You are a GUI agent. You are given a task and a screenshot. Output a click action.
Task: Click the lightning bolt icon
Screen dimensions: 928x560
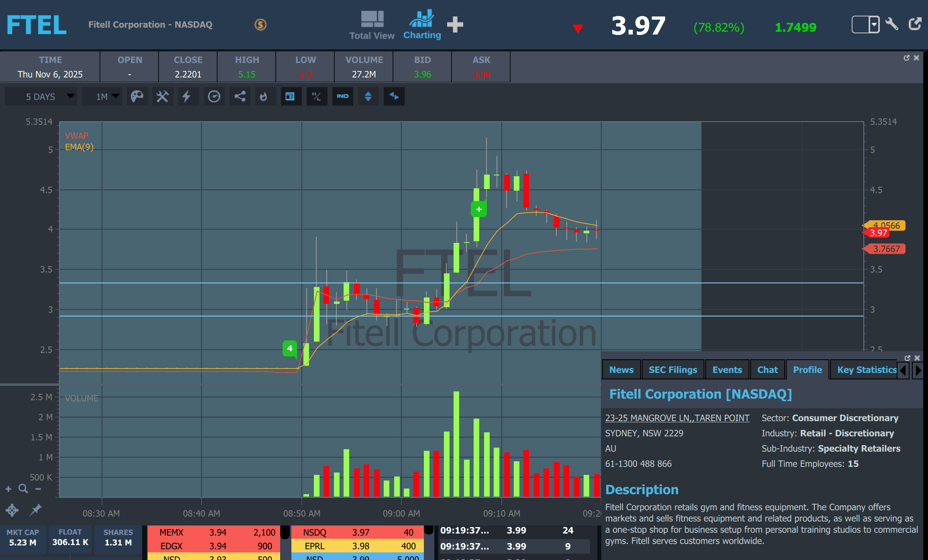tap(186, 96)
